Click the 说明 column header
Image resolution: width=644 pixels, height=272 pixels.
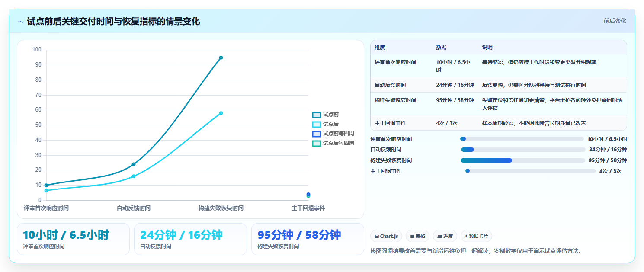click(487, 47)
